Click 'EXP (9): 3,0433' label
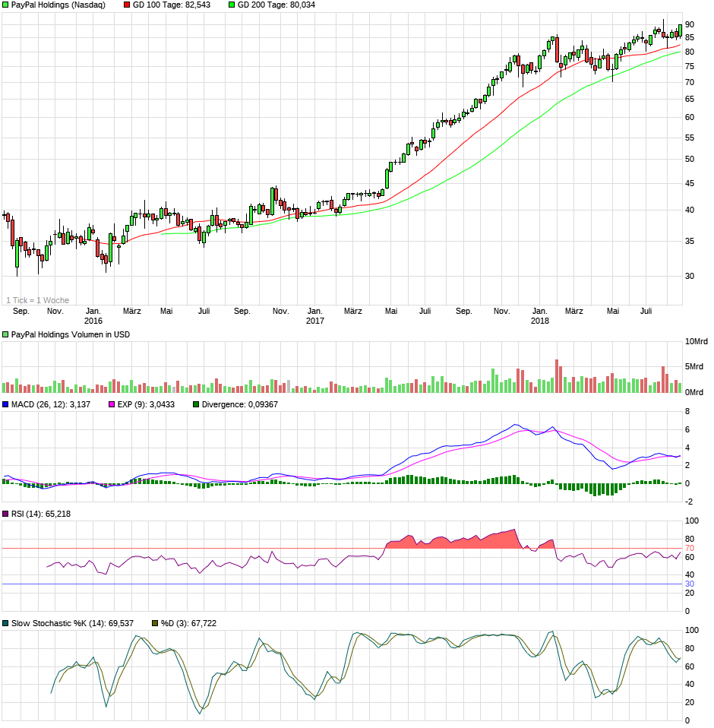 pyautogui.click(x=146, y=405)
